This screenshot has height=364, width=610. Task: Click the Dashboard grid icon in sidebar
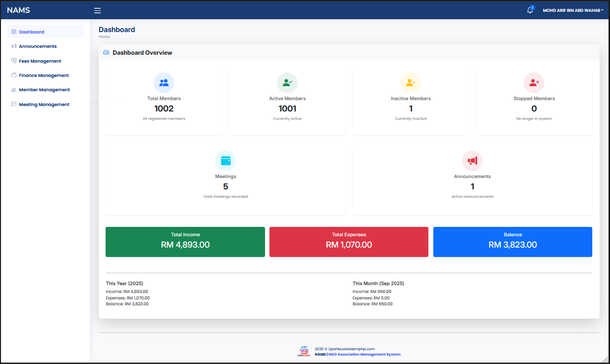point(14,32)
